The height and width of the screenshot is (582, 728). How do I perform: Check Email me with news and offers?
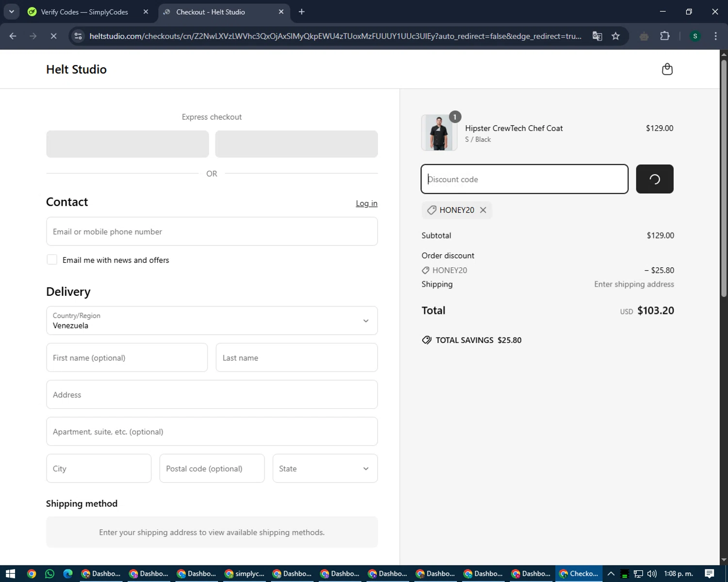point(52,259)
